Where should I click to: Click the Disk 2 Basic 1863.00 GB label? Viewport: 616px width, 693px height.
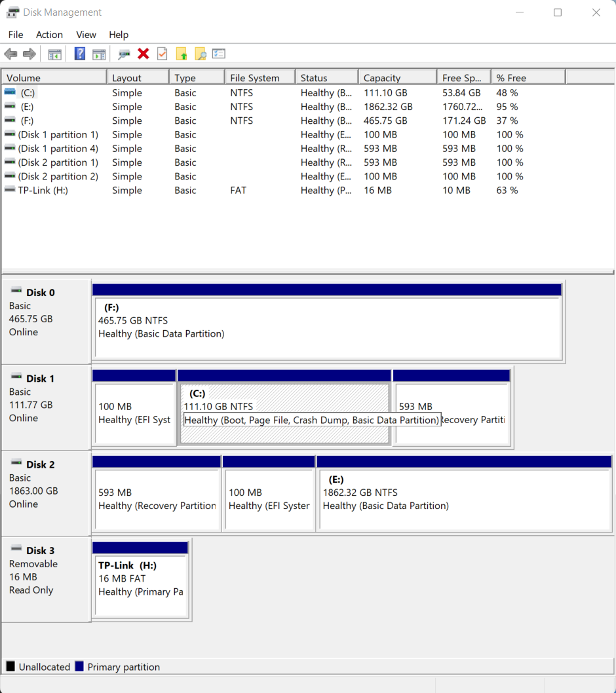pyautogui.click(x=46, y=494)
